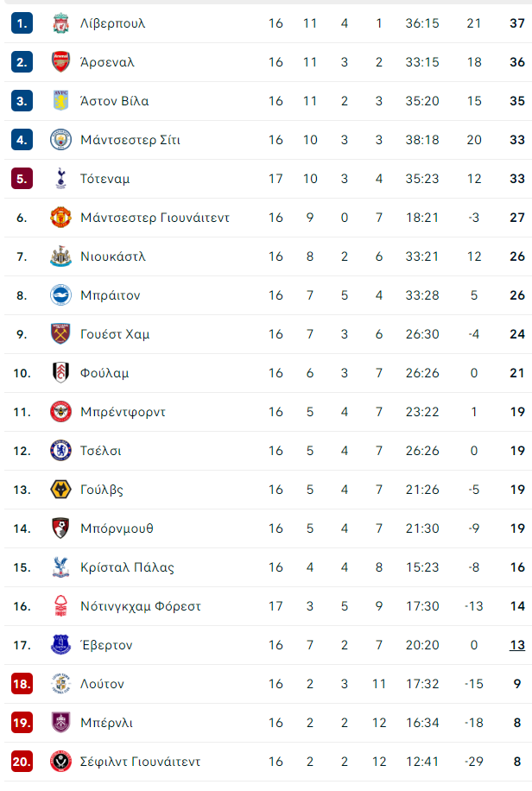The width and height of the screenshot is (532, 791).
Task: Click the red position badge 18
Action: (22, 684)
